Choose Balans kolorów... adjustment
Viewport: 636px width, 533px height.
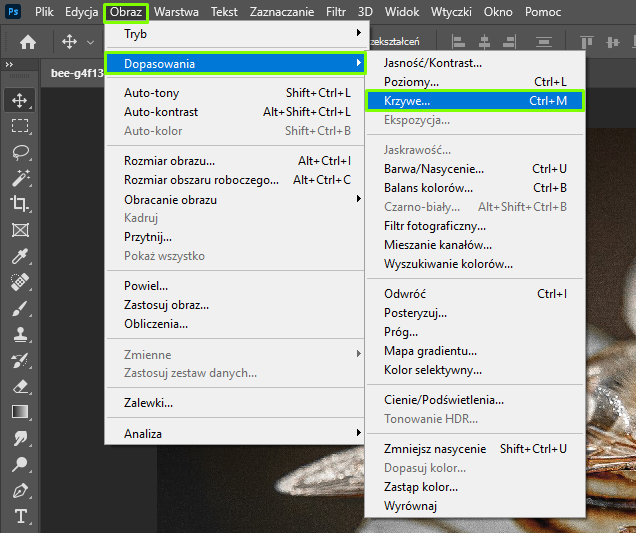pos(475,188)
